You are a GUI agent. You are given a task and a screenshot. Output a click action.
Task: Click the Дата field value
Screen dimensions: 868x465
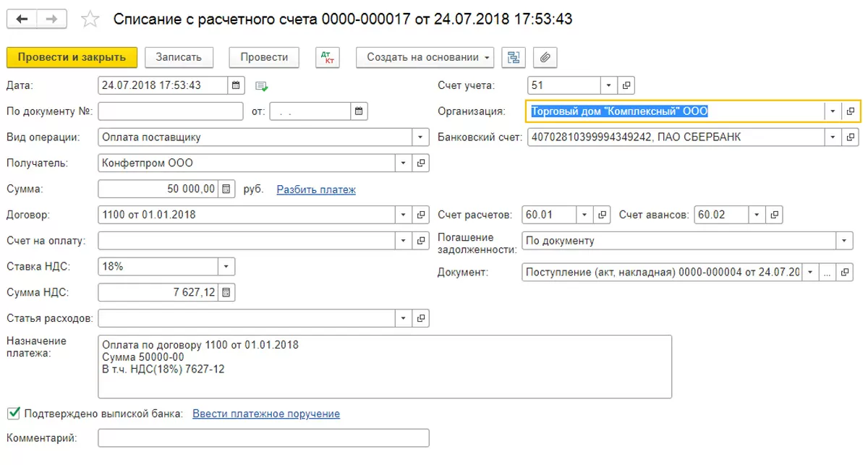[163, 85]
